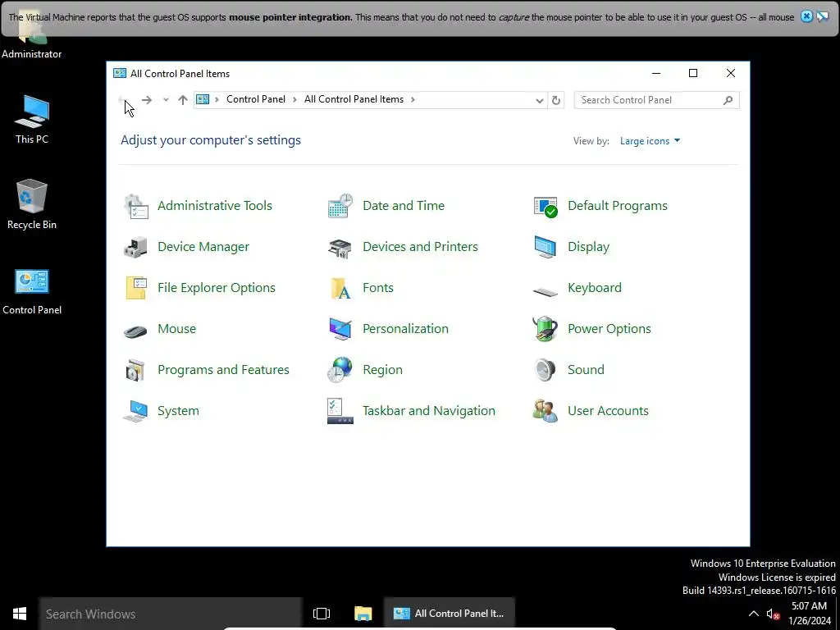Open the Taskbar and Navigation icon
840x630 pixels.
pos(340,411)
